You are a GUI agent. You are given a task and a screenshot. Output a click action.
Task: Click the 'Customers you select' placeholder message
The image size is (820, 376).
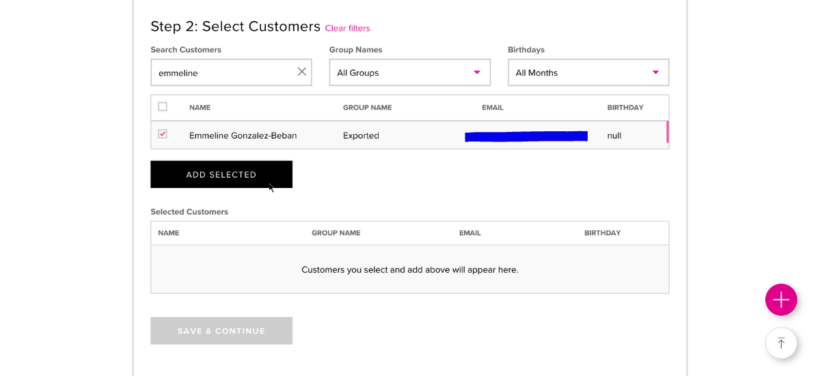[x=409, y=270]
